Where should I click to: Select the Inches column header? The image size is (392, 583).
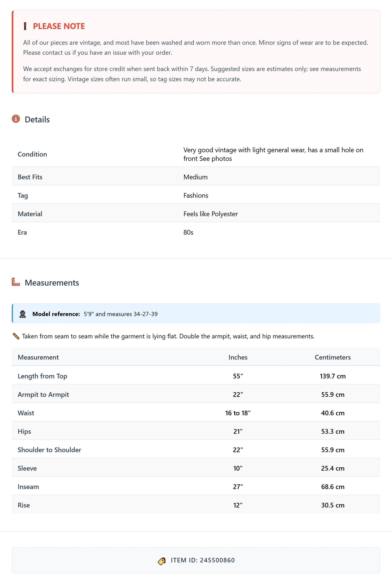click(238, 357)
